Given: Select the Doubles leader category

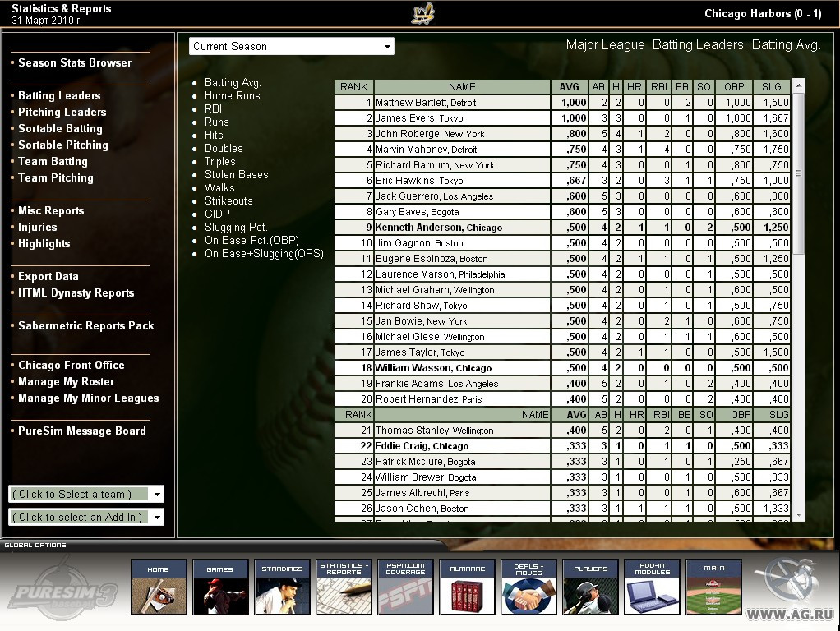Looking at the screenshot, I should pos(224,149).
